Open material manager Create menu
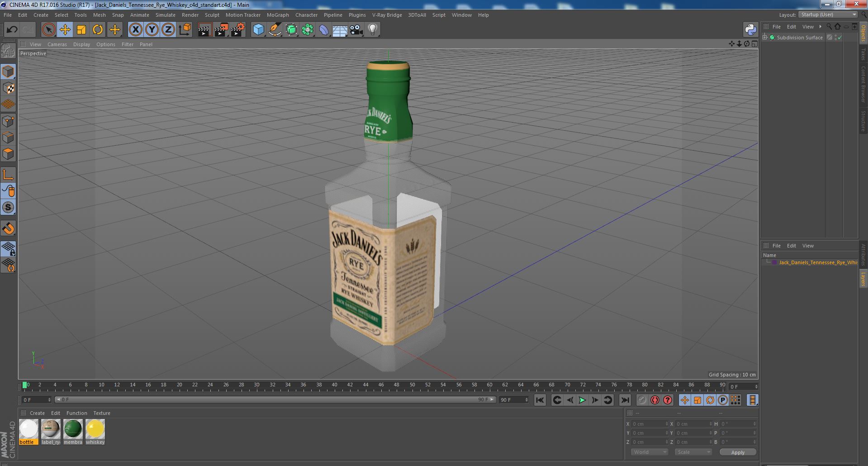868x466 pixels. tap(37, 413)
